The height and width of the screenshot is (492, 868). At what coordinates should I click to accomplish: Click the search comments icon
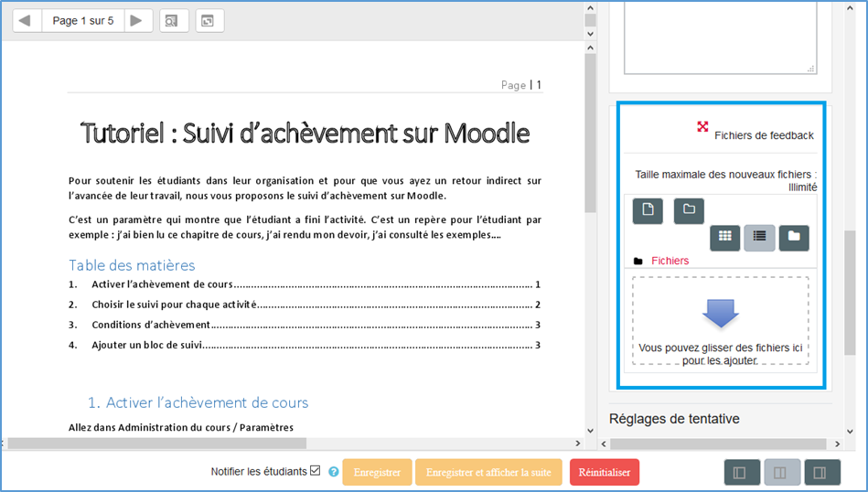(x=174, y=21)
